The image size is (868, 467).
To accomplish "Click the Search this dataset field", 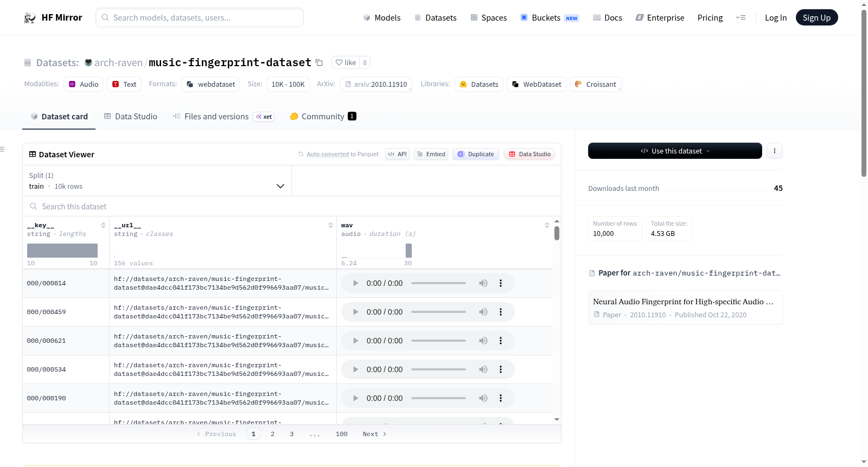I will tap(292, 207).
